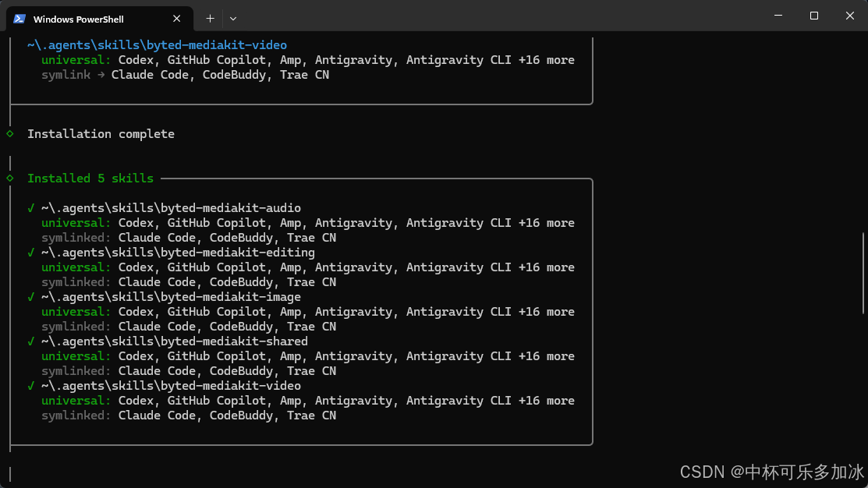Expand the new tab profile dropdown arrow
Screen dimensions: 868x488
233,19
